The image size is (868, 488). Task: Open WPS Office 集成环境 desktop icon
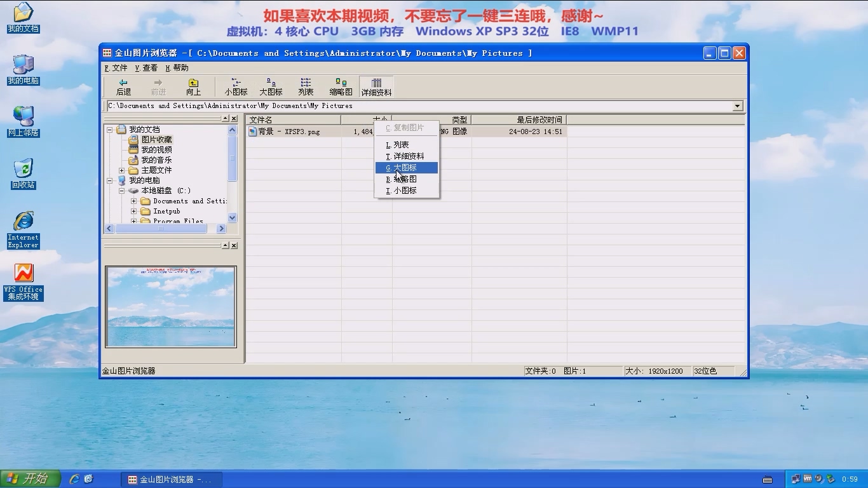[x=24, y=282]
